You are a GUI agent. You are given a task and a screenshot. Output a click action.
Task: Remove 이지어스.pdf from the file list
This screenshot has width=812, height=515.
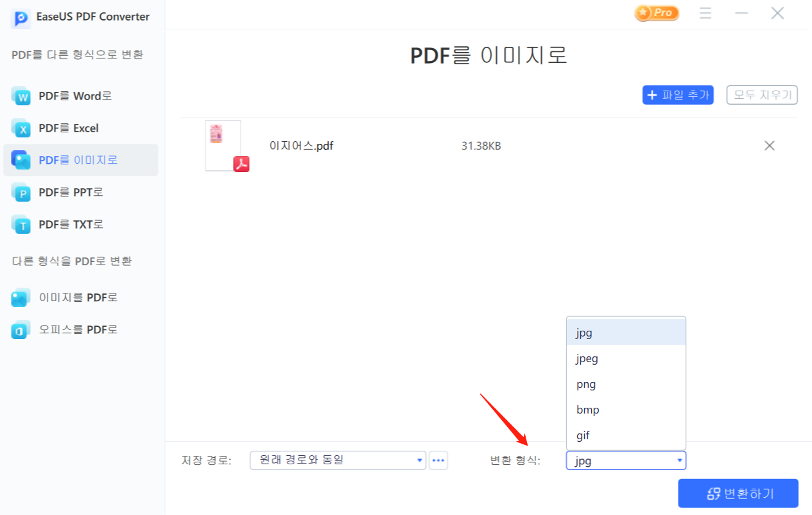(769, 146)
